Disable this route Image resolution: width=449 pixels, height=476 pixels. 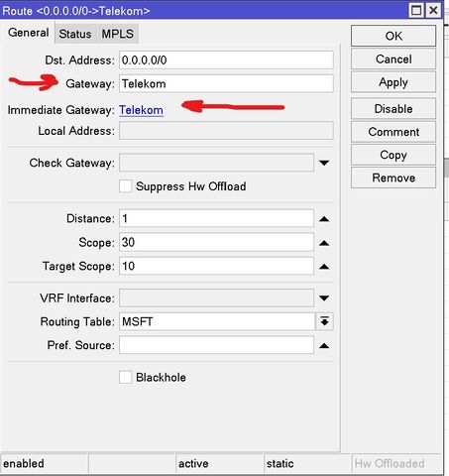point(393,109)
